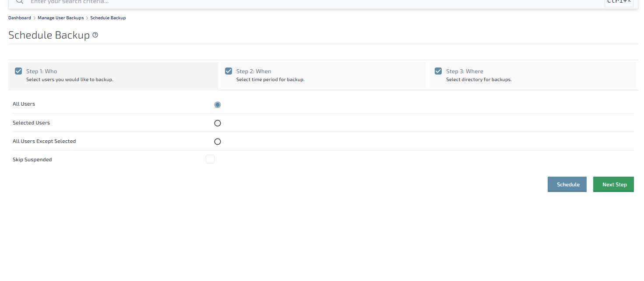Choose the Selected Users radio option
The width and height of the screenshot is (644, 281).
218,123
